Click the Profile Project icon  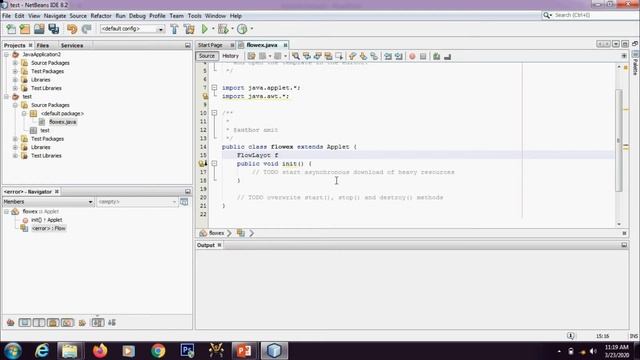tap(242, 29)
